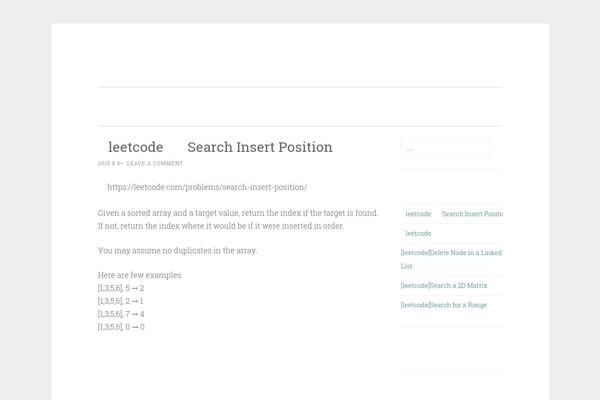Click the sentence starting 'Given a sorted array'
The height and width of the screenshot is (400, 600).
pyautogui.click(x=238, y=213)
